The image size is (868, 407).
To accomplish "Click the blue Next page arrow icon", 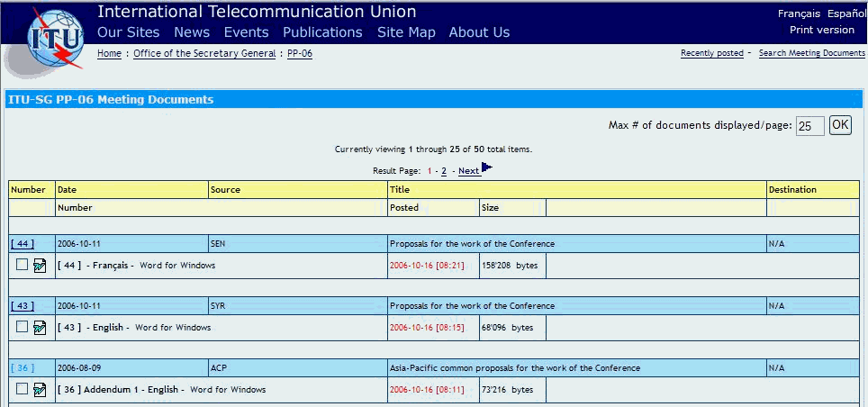I will 486,167.
